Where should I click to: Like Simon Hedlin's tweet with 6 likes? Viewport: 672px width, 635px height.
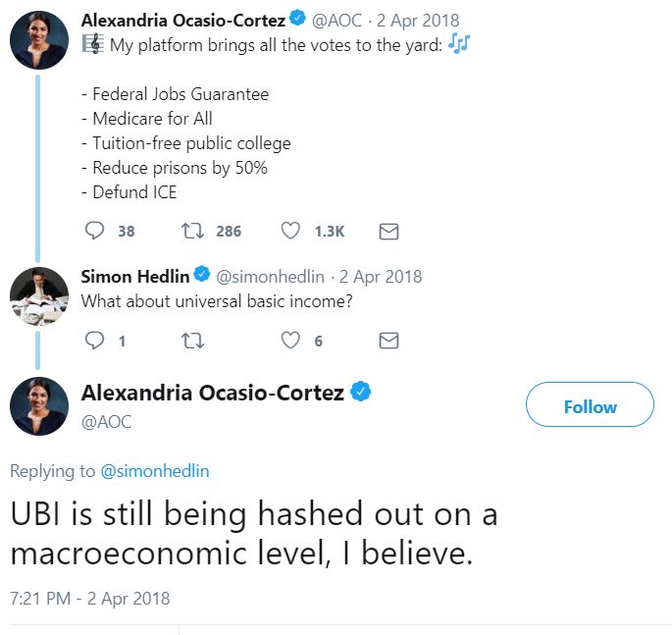click(290, 341)
